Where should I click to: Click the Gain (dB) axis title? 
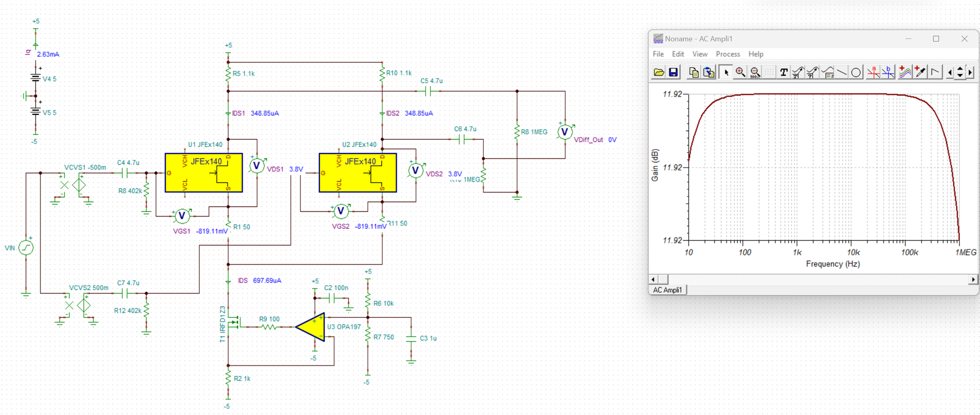click(x=655, y=165)
